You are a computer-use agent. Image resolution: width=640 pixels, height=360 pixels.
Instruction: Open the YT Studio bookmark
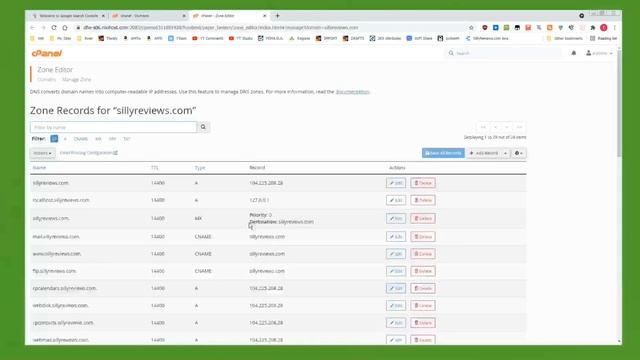[x=240, y=38]
